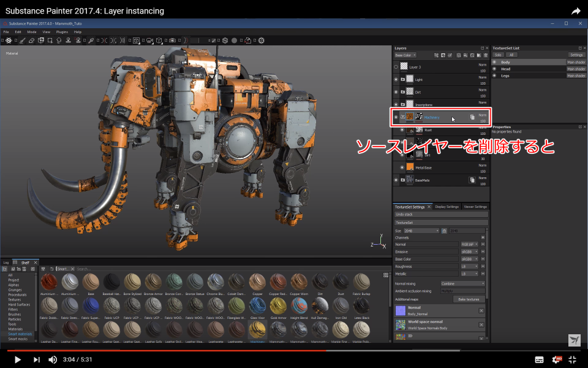
Task: Select the Material picker eyedropper
Action: tap(91, 40)
